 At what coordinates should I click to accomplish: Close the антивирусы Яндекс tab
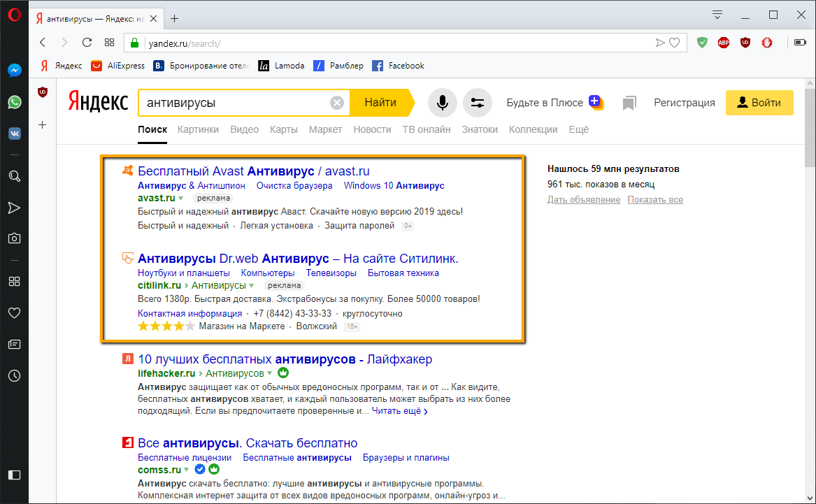(154, 19)
